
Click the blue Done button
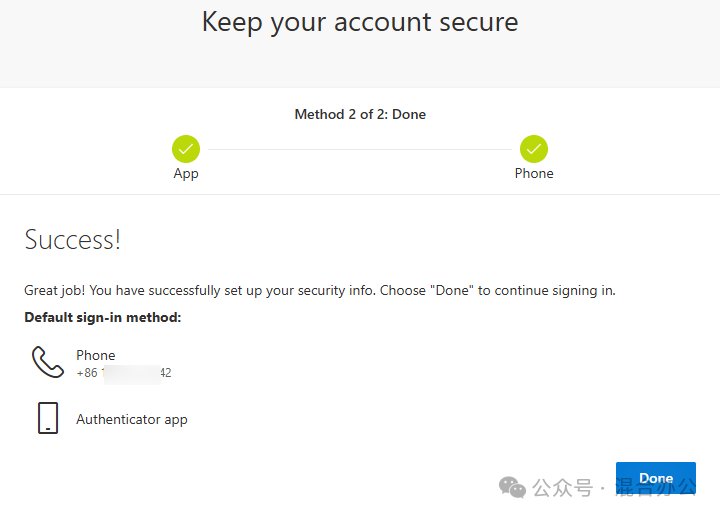656,478
